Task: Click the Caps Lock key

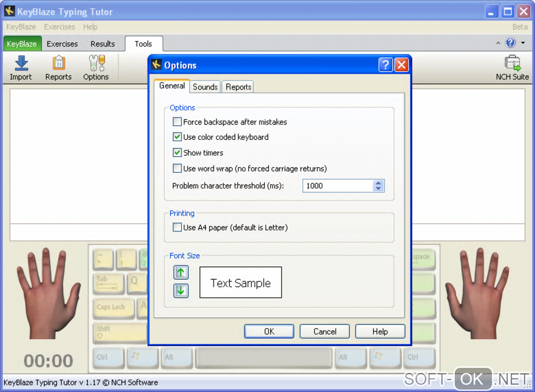Action: coord(114,308)
